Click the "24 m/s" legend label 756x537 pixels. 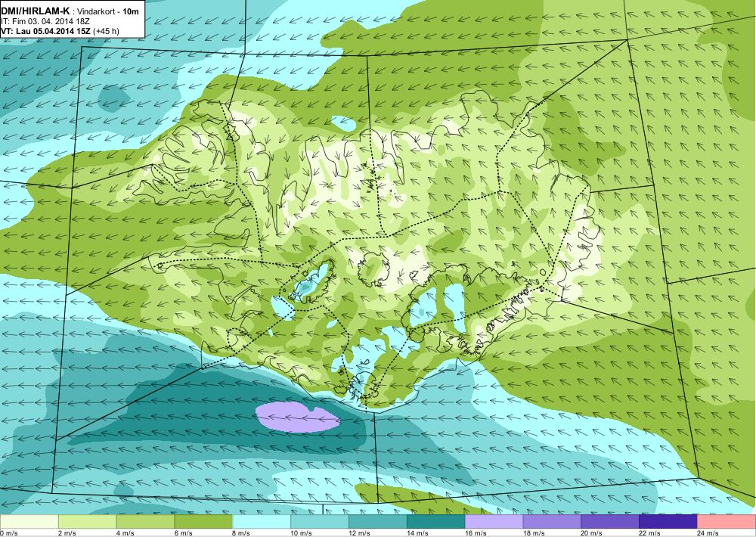point(708,533)
